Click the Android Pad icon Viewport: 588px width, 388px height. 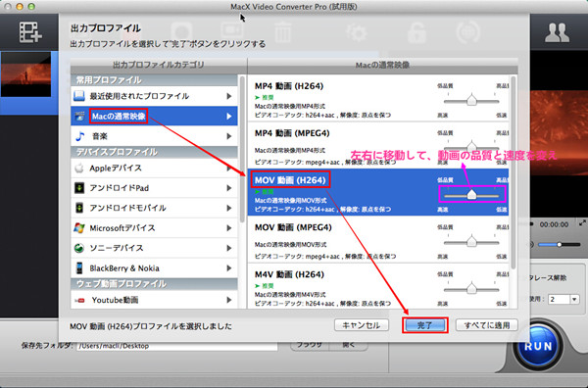pyautogui.click(x=79, y=188)
